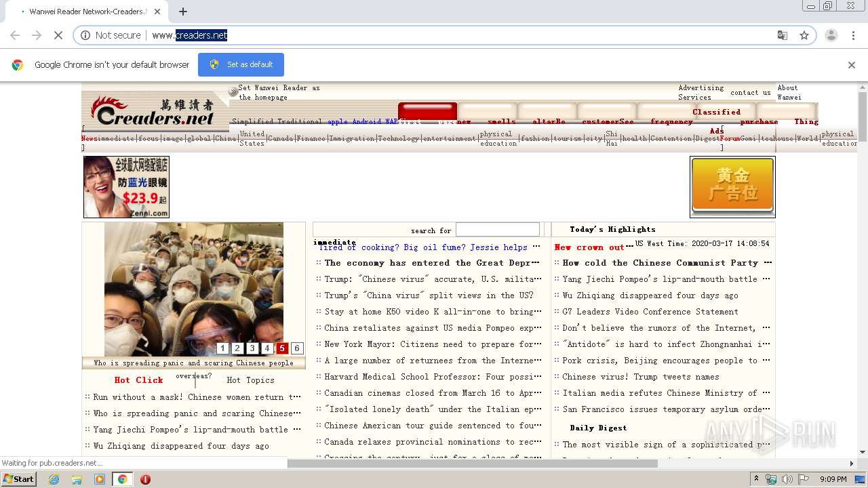The image size is (868, 488).
Task: Click the Google Translate icon in address bar
Action: tap(782, 35)
